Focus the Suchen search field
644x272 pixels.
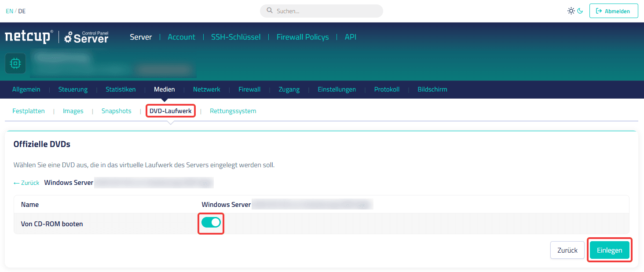pos(321,11)
